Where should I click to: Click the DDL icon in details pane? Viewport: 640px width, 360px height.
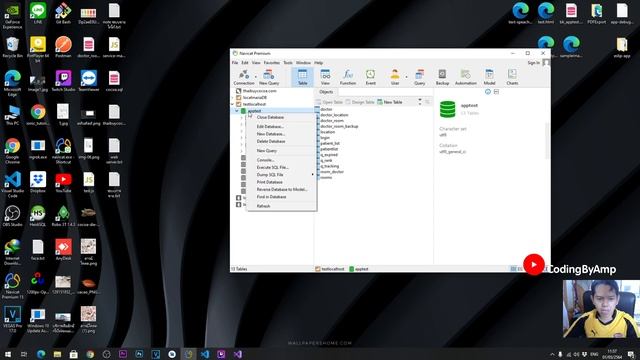tap(496, 92)
